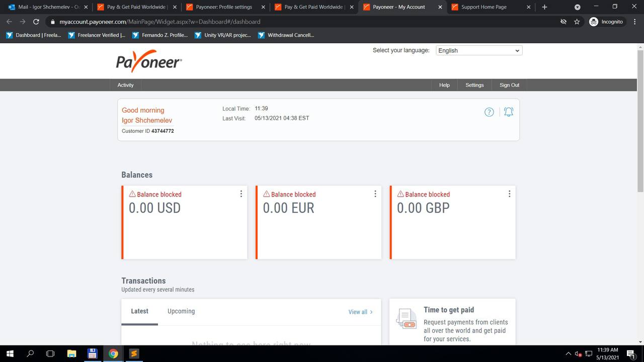
Task: Select the Latest transactions tab
Action: tap(139, 311)
